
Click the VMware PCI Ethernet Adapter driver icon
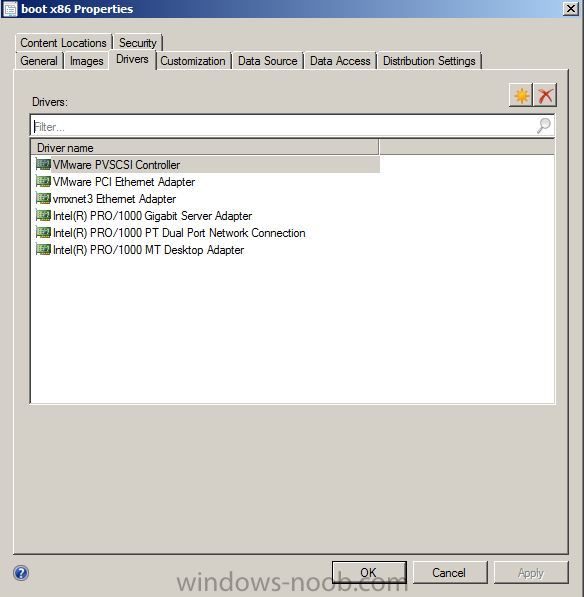point(43,181)
